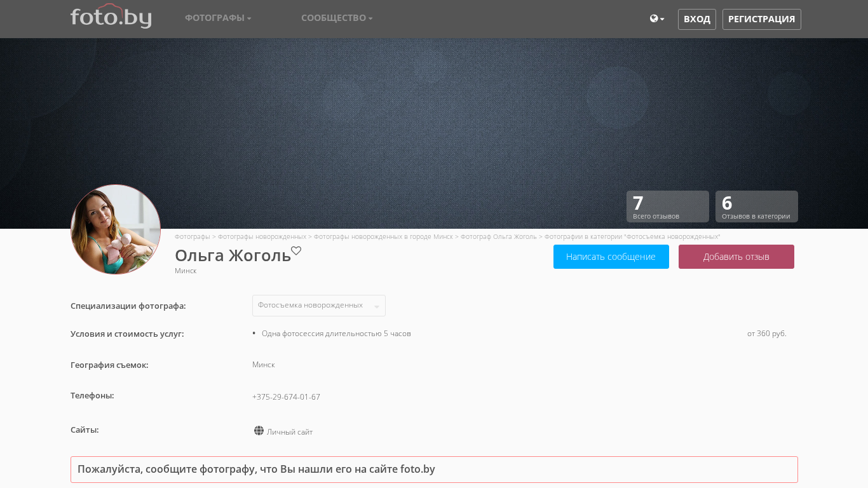Open the Сообщество dropdown menu
The image size is (868, 488).
pos(337,18)
